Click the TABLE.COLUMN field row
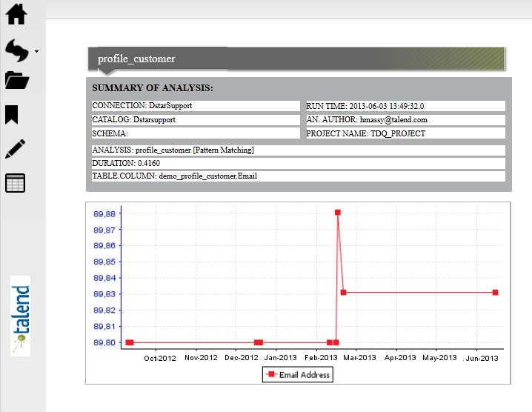 tap(298, 176)
